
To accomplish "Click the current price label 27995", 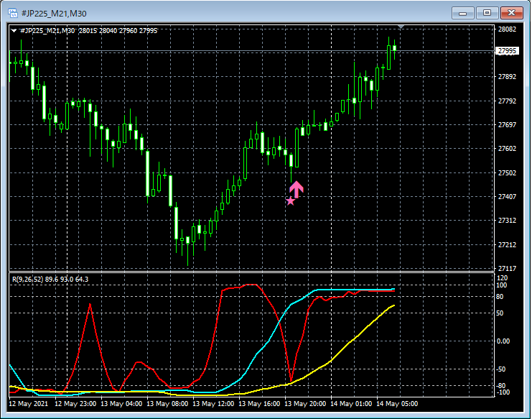I will pos(508,51).
